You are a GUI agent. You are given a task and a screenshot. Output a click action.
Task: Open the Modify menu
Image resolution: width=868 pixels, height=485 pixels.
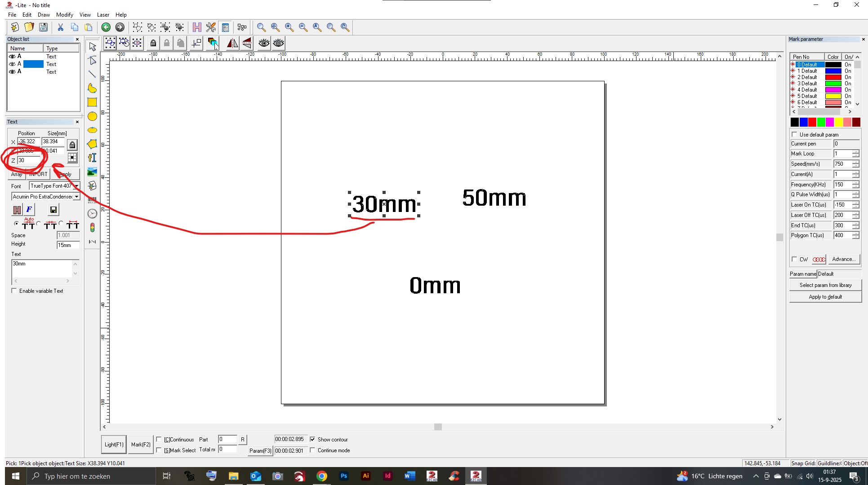(x=64, y=15)
